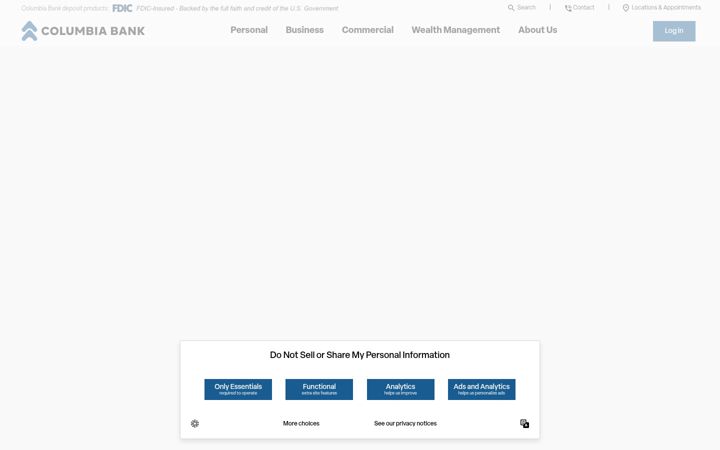Click the Contact phone icon

coord(568,8)
